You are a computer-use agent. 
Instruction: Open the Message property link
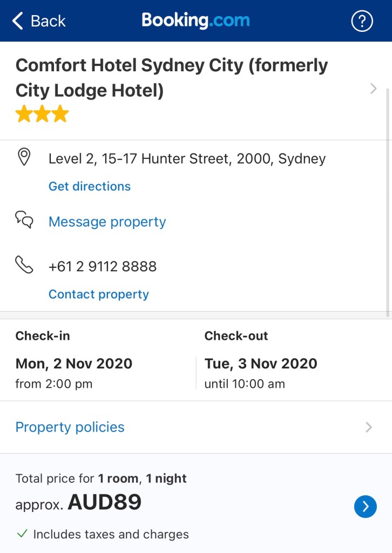coord(107,222)
